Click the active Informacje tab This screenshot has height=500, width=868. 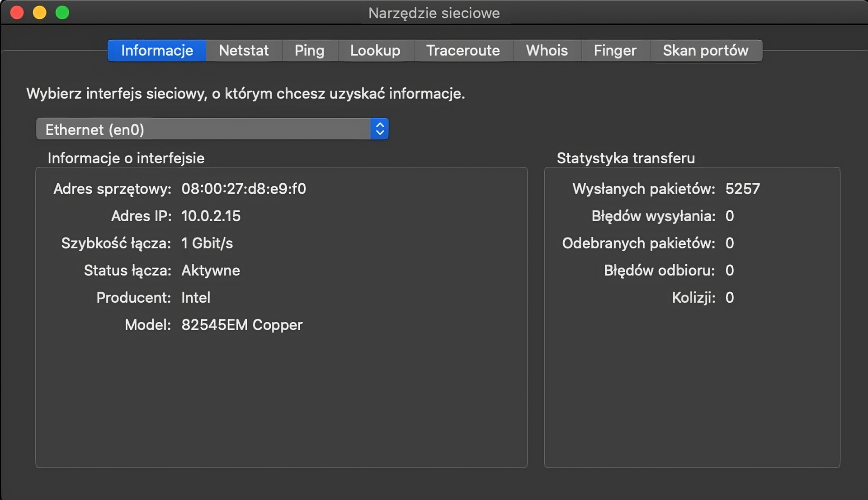tap(156, 50)
